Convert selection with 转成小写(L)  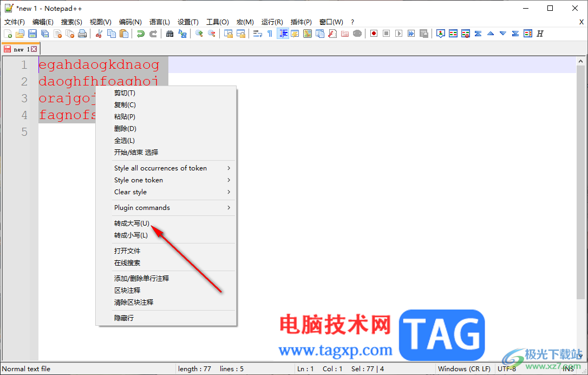[166, 235]
